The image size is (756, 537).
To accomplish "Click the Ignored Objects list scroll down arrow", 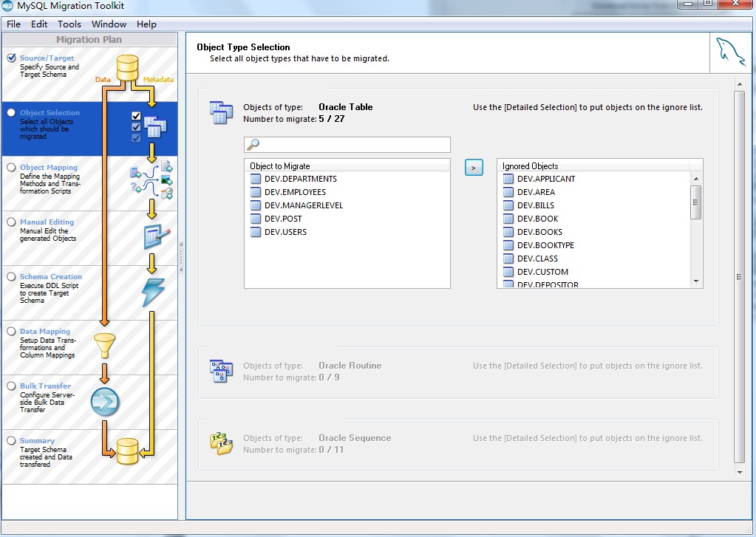I will point(695,281).
